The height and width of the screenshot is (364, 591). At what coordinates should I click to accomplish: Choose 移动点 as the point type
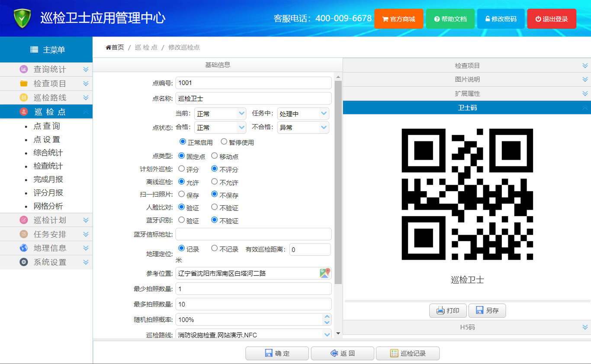(215, 156)
